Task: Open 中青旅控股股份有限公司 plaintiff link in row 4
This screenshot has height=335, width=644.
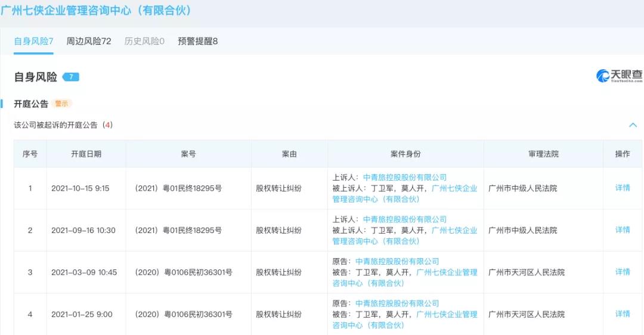Action: [x=397, y=303]
